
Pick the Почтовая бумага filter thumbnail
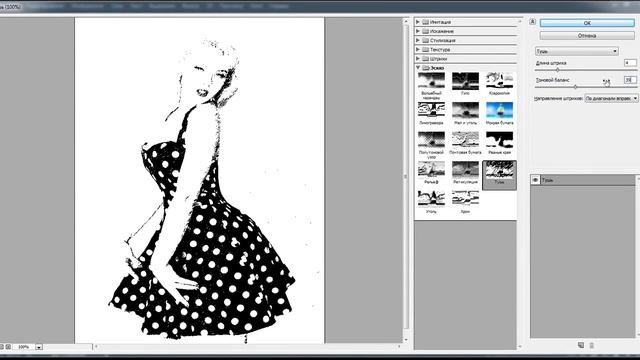tap(465, 140)
